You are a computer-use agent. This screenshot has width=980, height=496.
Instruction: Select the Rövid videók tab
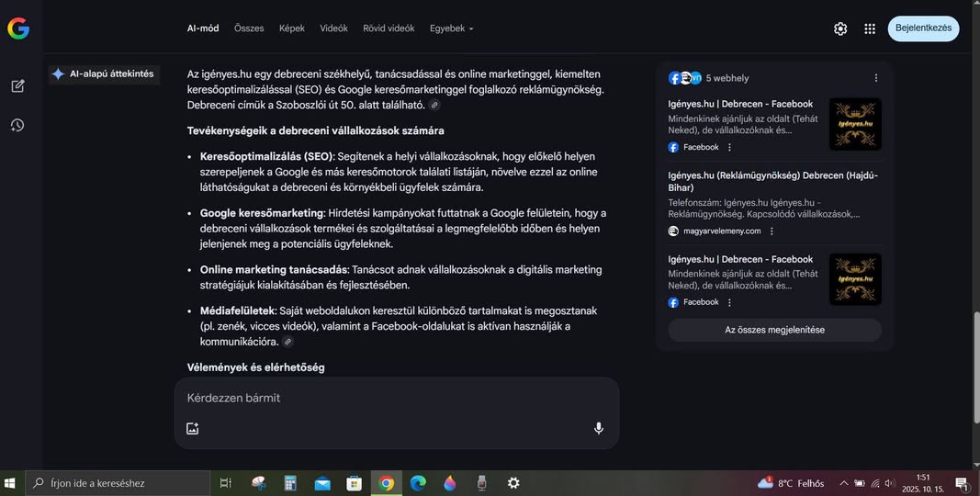pos(389,28)
